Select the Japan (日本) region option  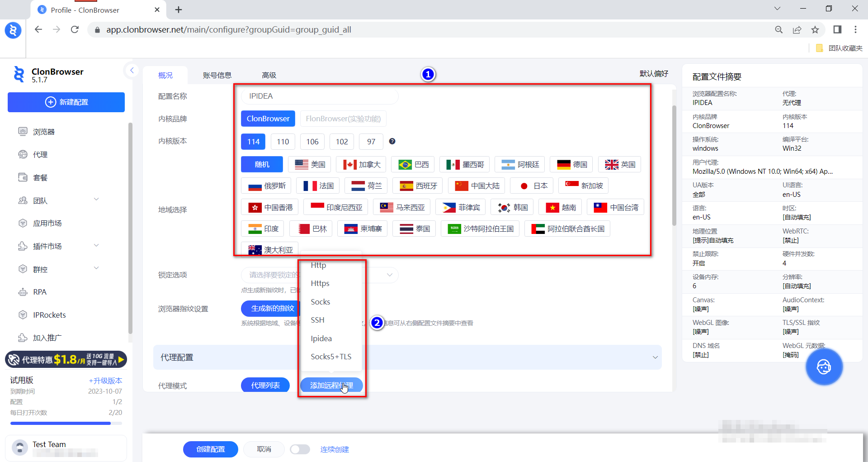click(533, 186)
